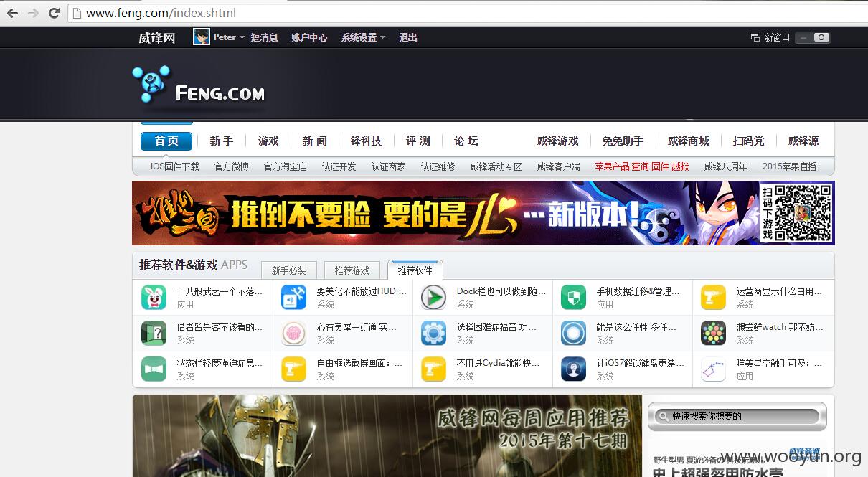Click the IOS固件下载 sub-link
Viewport: 868px width, 477px height.
coord(174,166)
